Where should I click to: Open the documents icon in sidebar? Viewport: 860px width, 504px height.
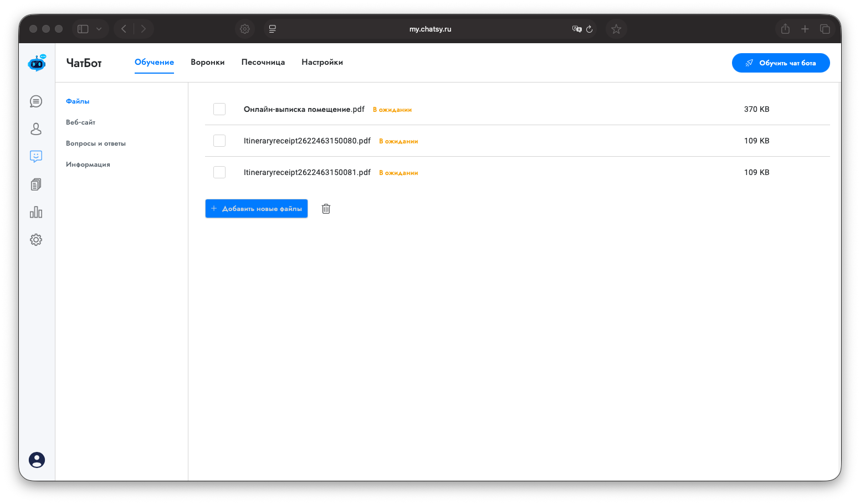(36, 184)
